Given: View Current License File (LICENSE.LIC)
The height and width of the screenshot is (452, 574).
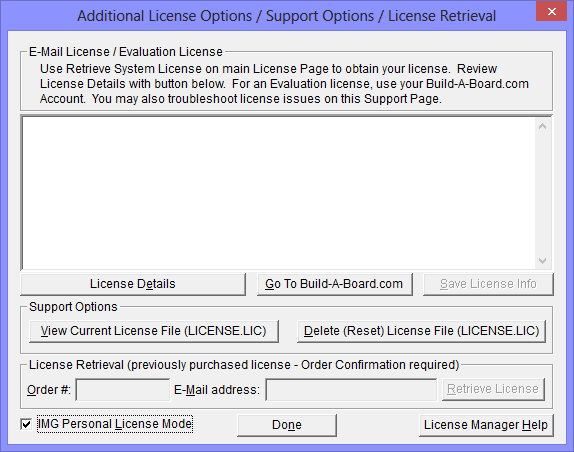Looking at the screenshot, I should (154, 331).
